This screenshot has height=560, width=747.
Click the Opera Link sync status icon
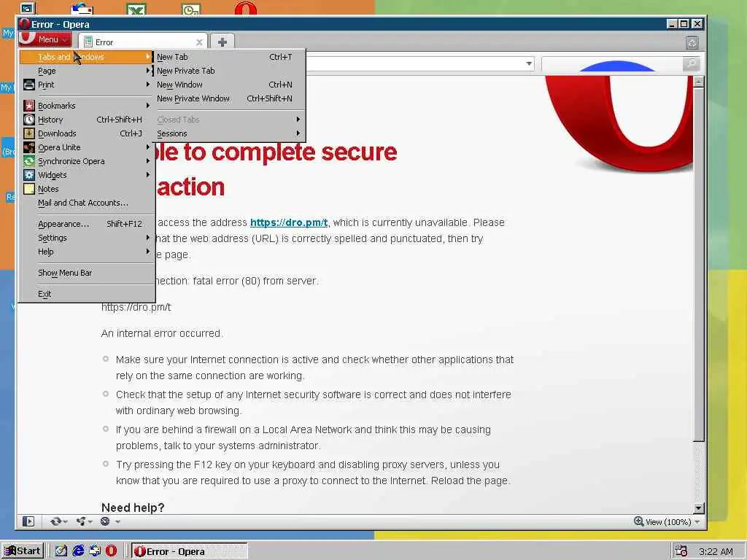pos(55,521)
